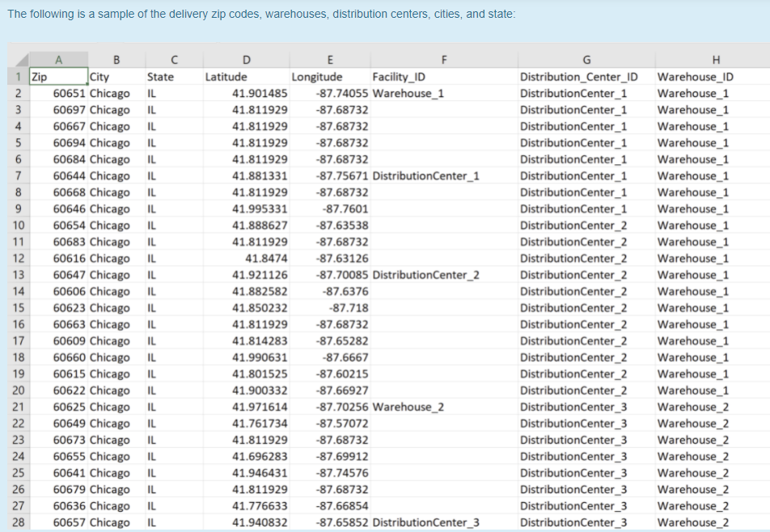Select longitude value -87.60215
770x532 pixels.
pos(329,374)
